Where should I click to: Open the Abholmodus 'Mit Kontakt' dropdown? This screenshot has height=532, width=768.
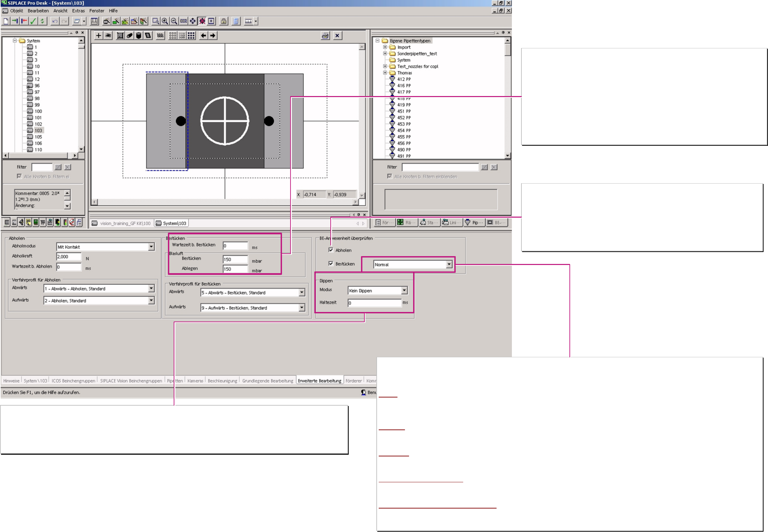[x=151, y=247]
